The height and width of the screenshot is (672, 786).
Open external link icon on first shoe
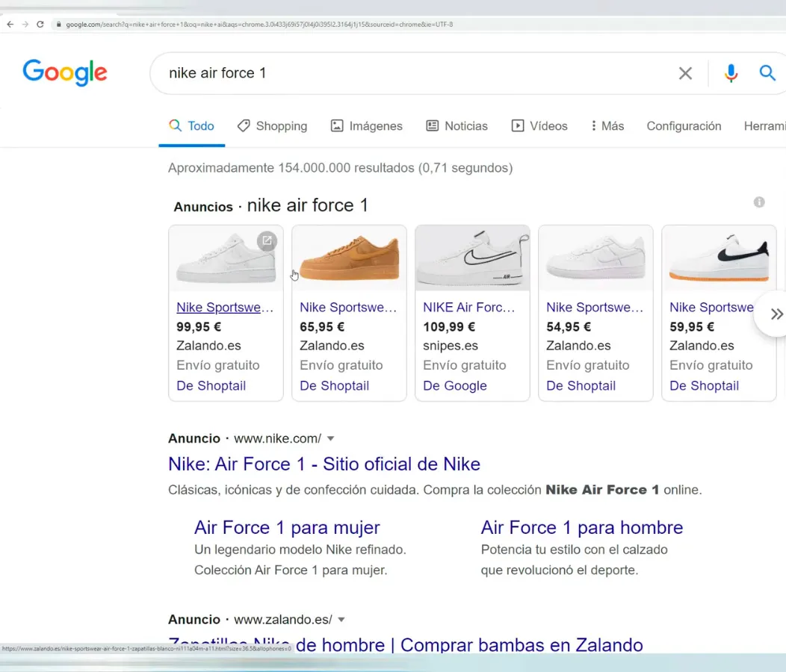pos(267,241)
